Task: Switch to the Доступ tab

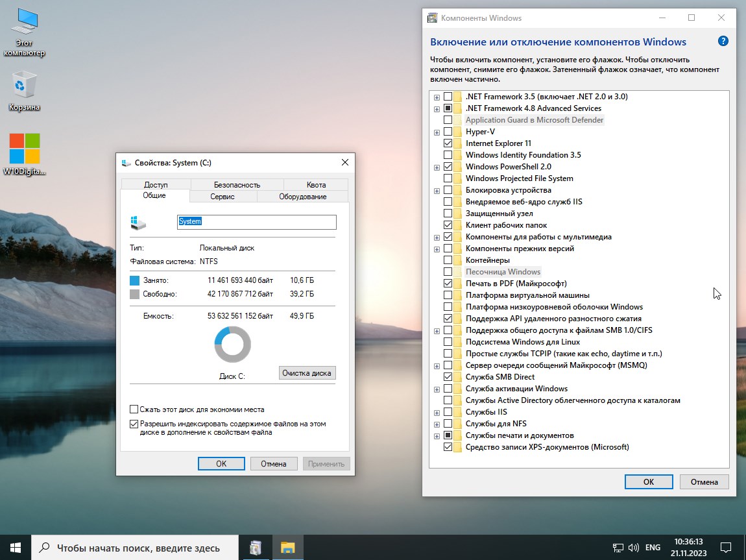Action: coord(156,184)
